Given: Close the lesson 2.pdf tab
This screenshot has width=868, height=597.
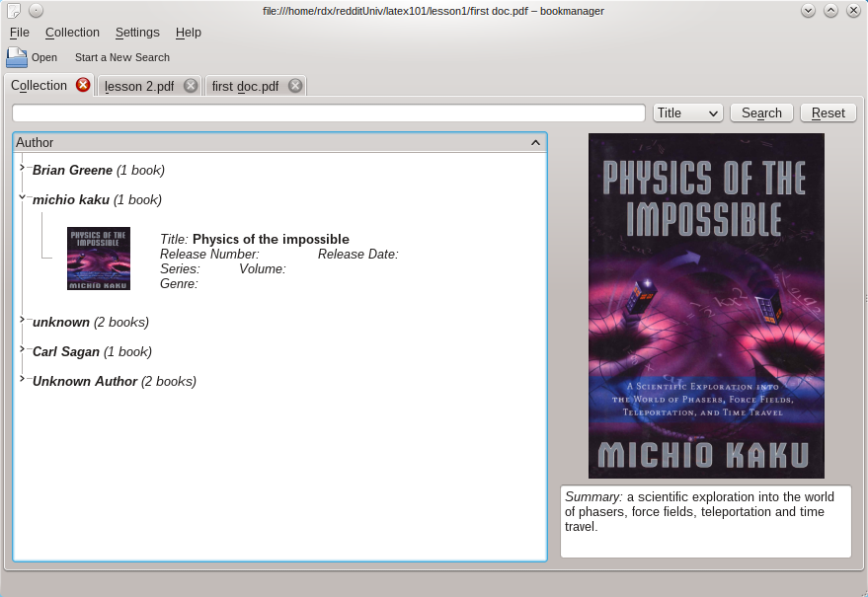Looking at the screenshot, I should (191, 86).
